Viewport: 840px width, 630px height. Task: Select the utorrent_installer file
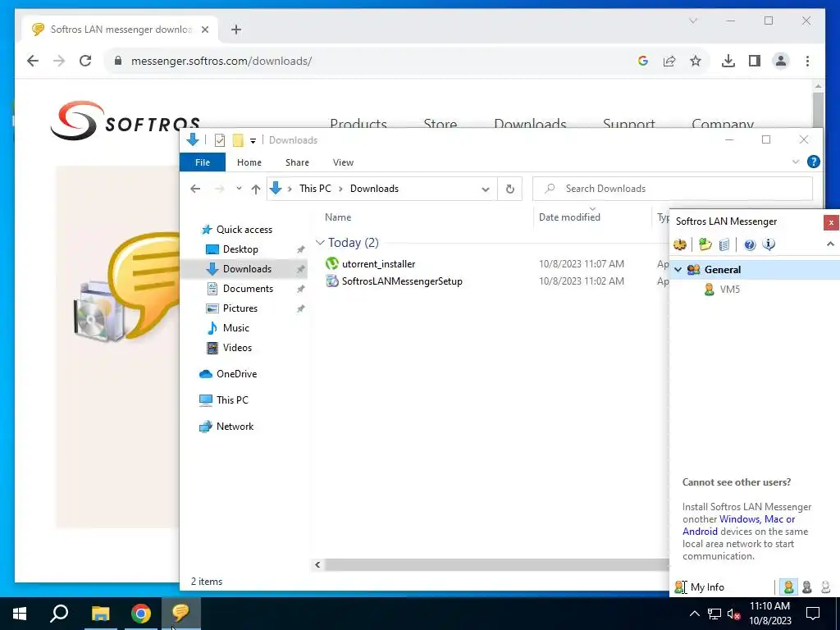pos(378,263)
